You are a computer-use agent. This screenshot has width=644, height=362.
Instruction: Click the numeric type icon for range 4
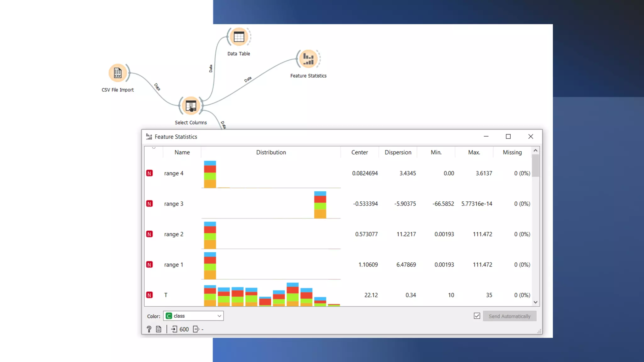[x=149, y=173]
